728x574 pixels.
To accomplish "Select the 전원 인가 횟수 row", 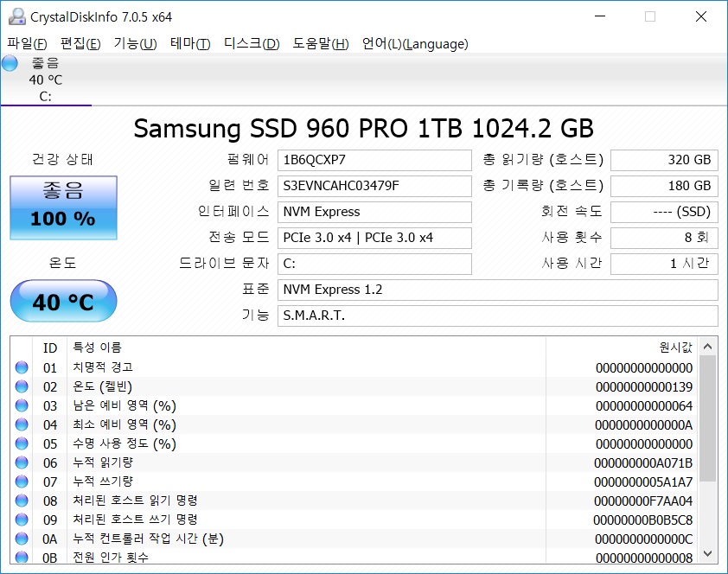I will point(354,556).
